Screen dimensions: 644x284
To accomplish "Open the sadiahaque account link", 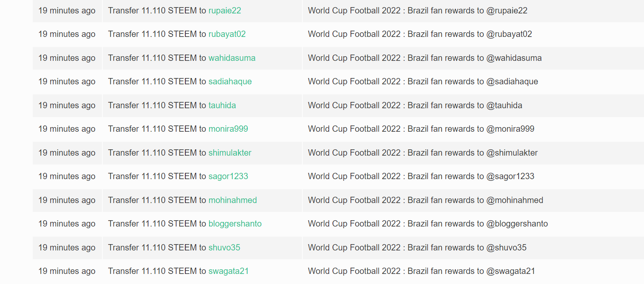I will pos(230,81).
